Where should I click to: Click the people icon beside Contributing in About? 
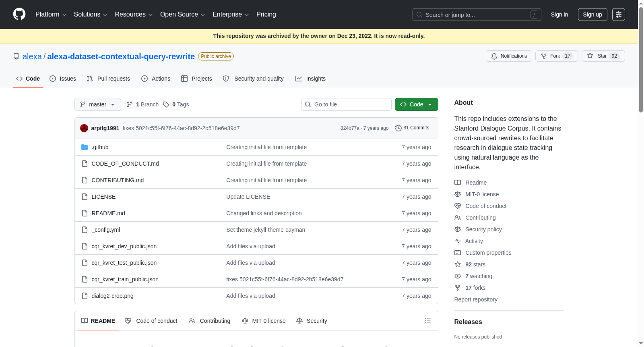coord(458,218)
